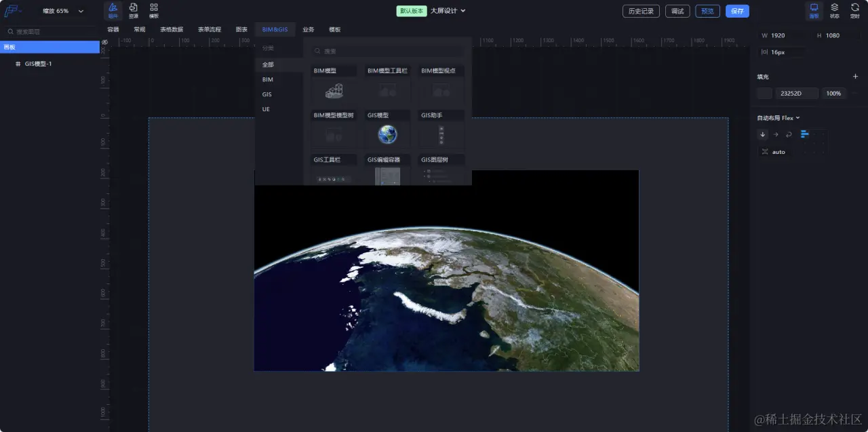Choose the BIM模型工具栏 component
868x432 pixels.
(388, 84)
